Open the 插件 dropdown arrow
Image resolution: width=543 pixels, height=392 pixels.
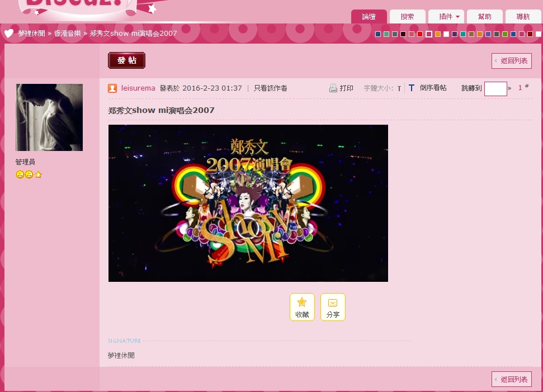click(x=457, y=17)
